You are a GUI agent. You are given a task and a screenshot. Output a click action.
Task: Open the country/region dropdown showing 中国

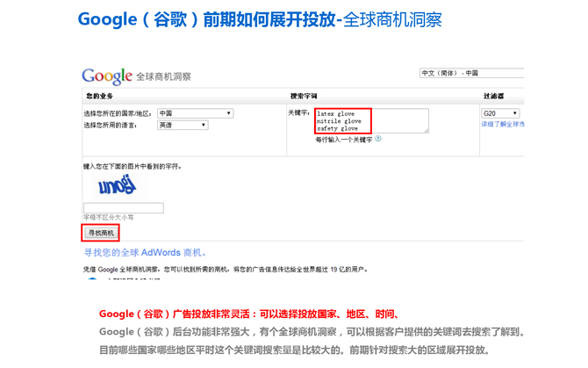point(195,113)
